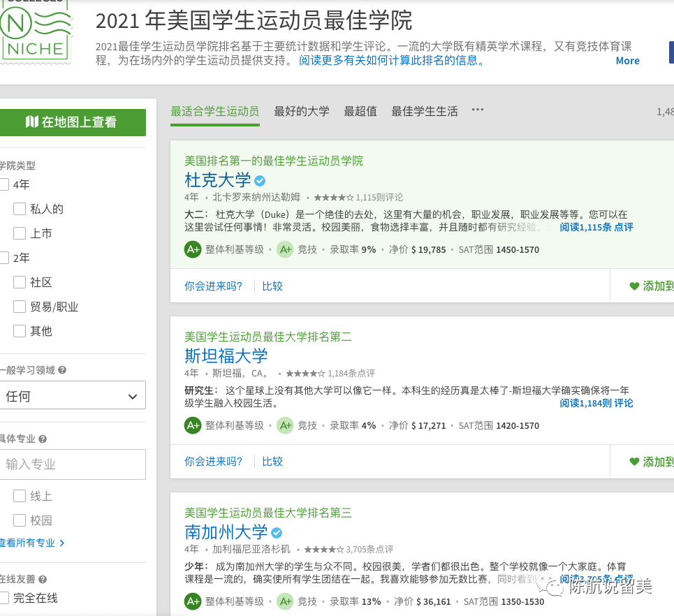Viewport: 674px width, 616px height.
Task: Click 阅读1,115条 点评 link
Action: coord(596,228)
